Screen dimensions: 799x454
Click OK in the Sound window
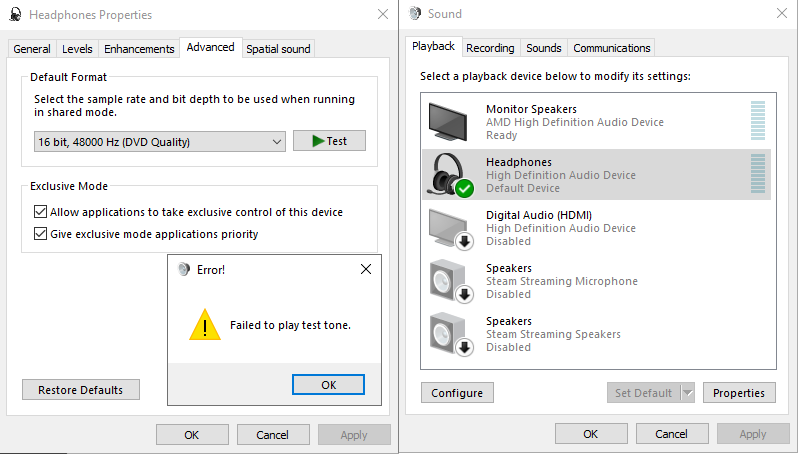(591, 434)
